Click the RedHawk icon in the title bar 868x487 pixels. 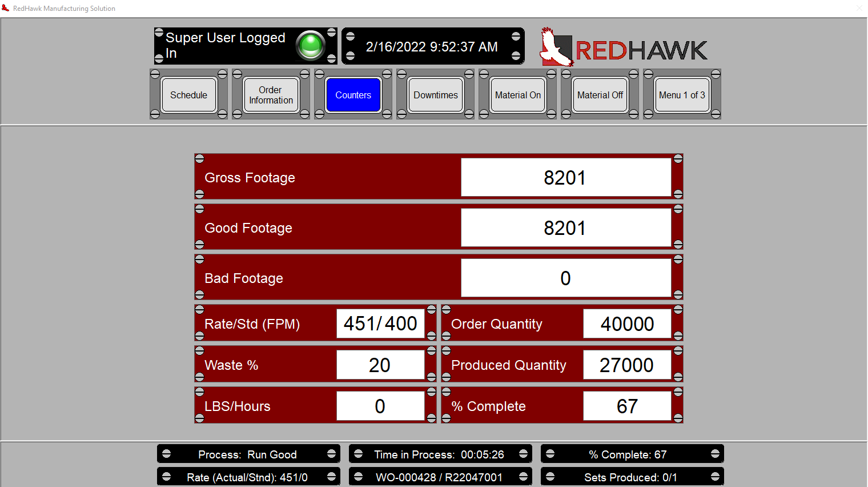(x=6, y=8)
